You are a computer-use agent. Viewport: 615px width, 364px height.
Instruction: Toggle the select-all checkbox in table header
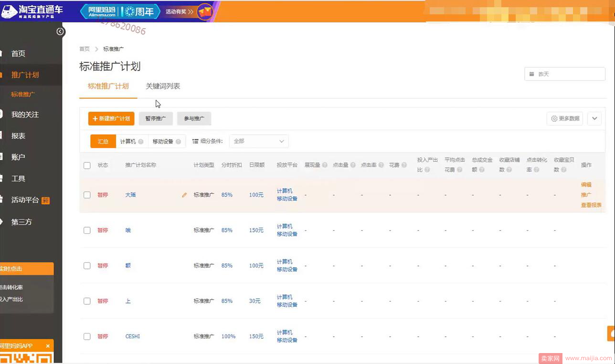coord(87,166)
